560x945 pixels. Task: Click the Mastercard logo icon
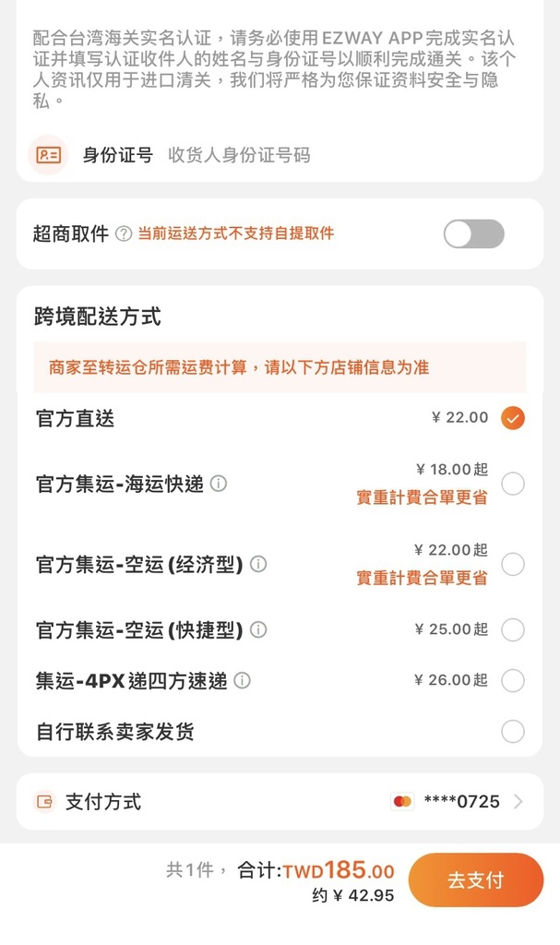pyautogui.click(x=402, y=802)
